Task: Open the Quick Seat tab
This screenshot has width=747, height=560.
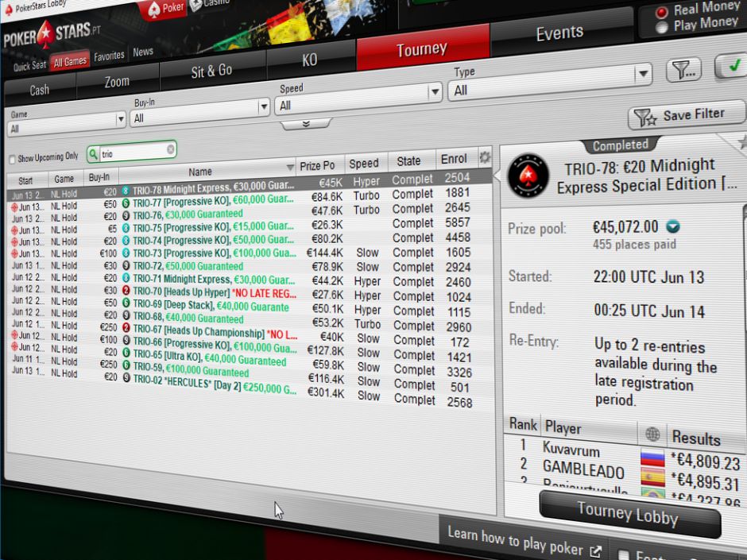Action: click(29, 66)
